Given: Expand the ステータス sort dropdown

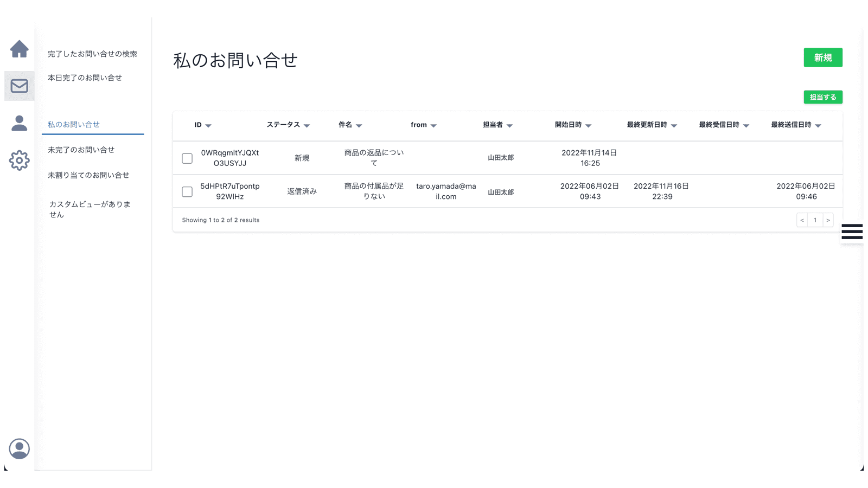Looking at the screenshot, I should coord(308,125).
